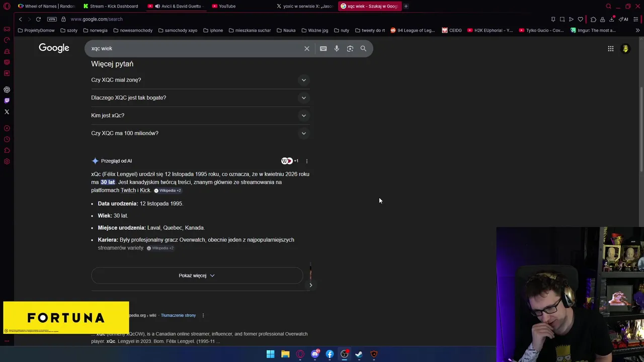
Task: Open Google on-screen keyboard input tool
Action: pos(323,49)
